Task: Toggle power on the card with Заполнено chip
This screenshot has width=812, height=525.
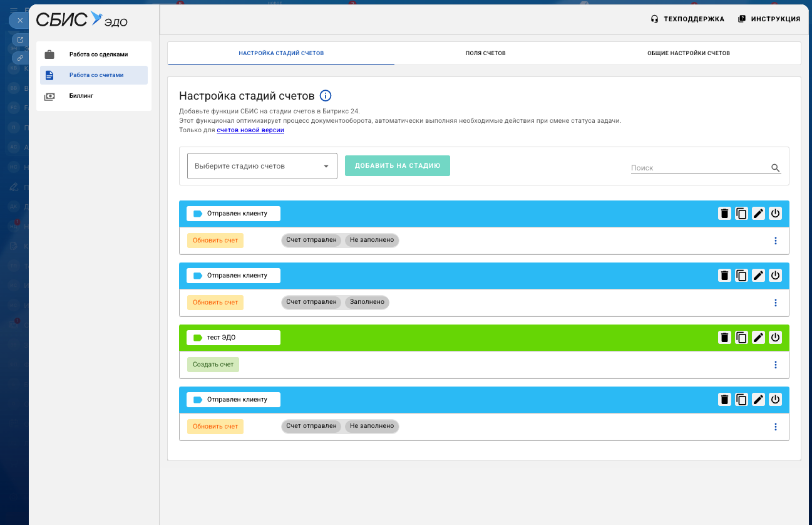Action: click(x=775, y=276)
